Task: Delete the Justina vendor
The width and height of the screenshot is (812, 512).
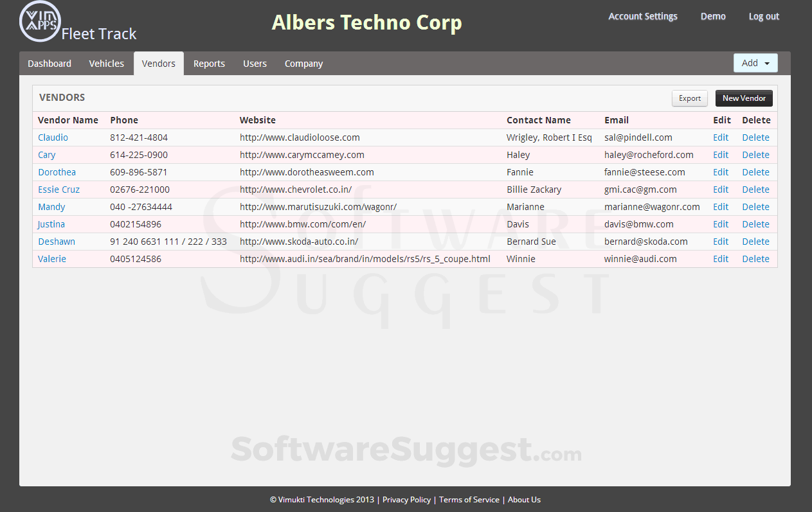Action: (x=755, y=224)
